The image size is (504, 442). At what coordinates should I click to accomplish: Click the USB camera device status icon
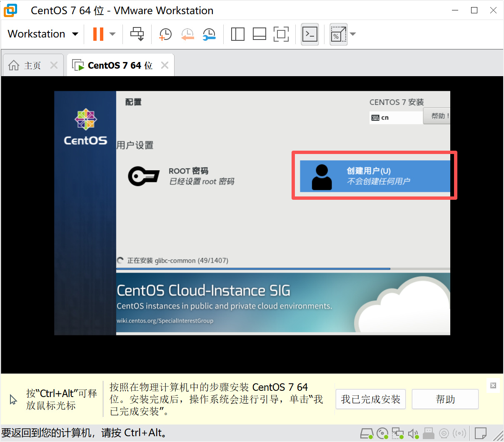click(x=444, y=434)
